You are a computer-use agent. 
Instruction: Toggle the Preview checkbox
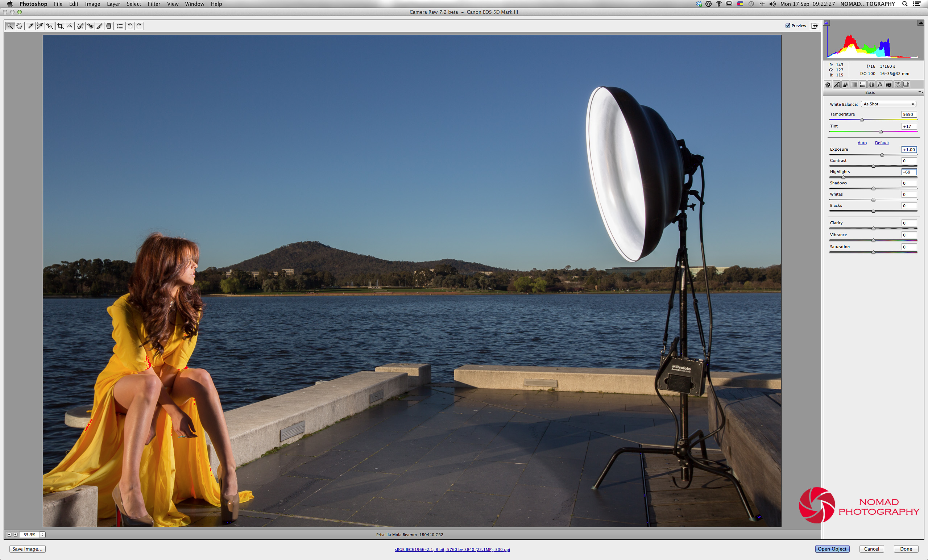788,26
